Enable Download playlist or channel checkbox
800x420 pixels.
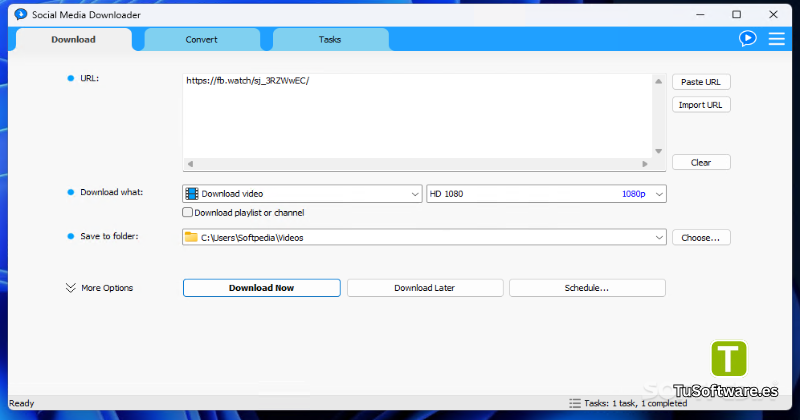187,212
